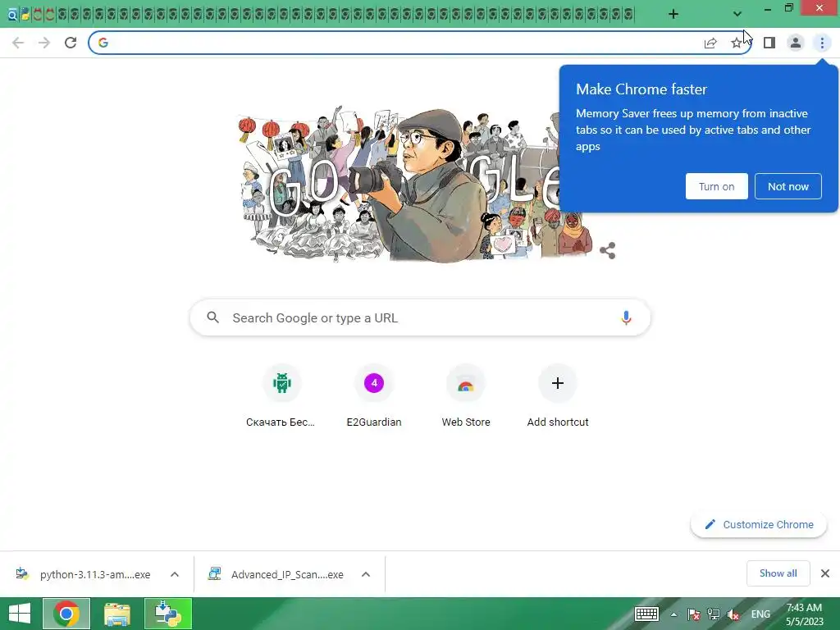Open the downloaded python-3.11.3 exe file

tap(83, 574)
